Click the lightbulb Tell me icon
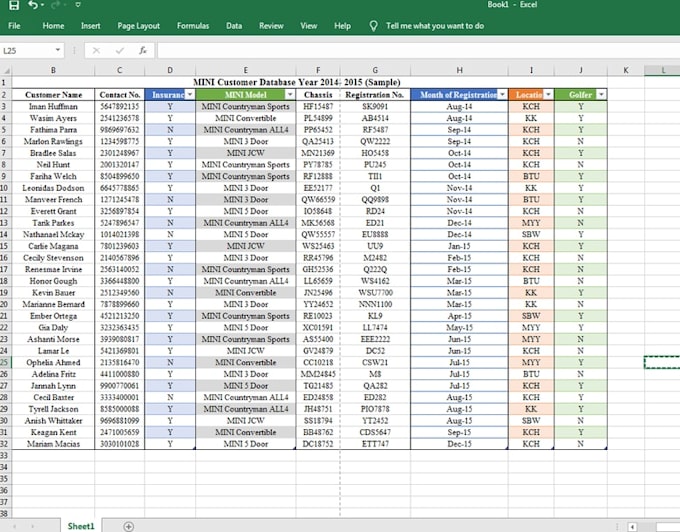The image size is (680, 532). click(x=373, y=26)
